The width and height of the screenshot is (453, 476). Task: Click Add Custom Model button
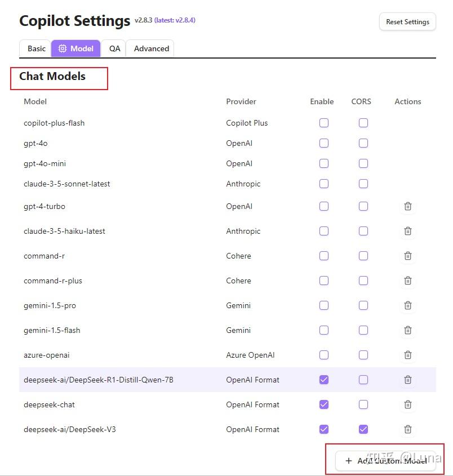(x=386, y=461)
